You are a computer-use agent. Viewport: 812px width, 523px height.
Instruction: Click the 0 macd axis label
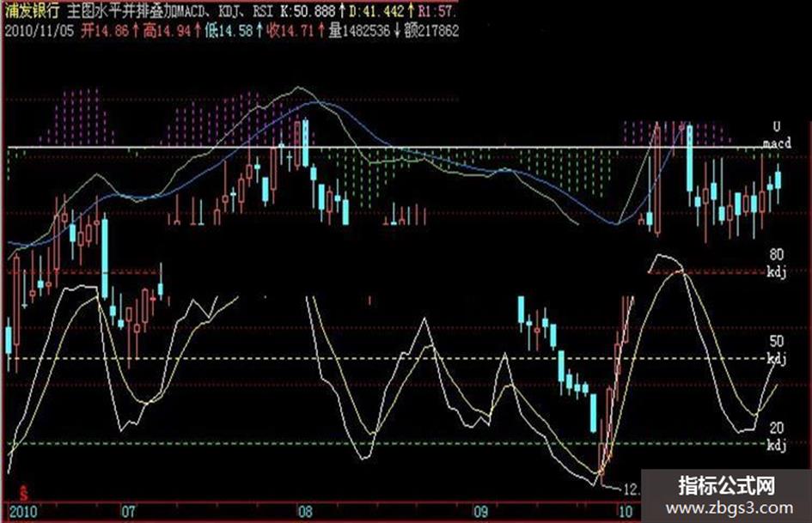[777, 135]
